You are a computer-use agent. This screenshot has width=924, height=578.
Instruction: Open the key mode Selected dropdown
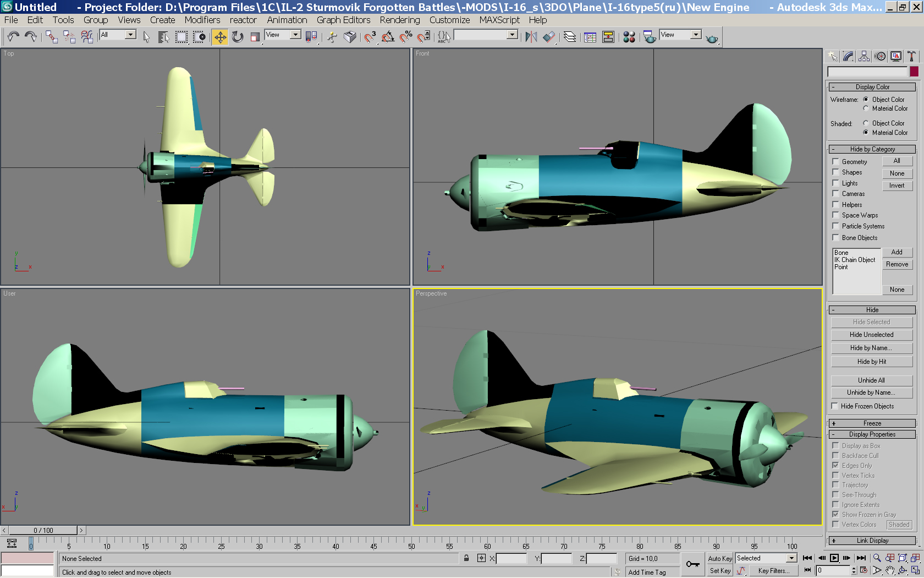click(791, 558)
